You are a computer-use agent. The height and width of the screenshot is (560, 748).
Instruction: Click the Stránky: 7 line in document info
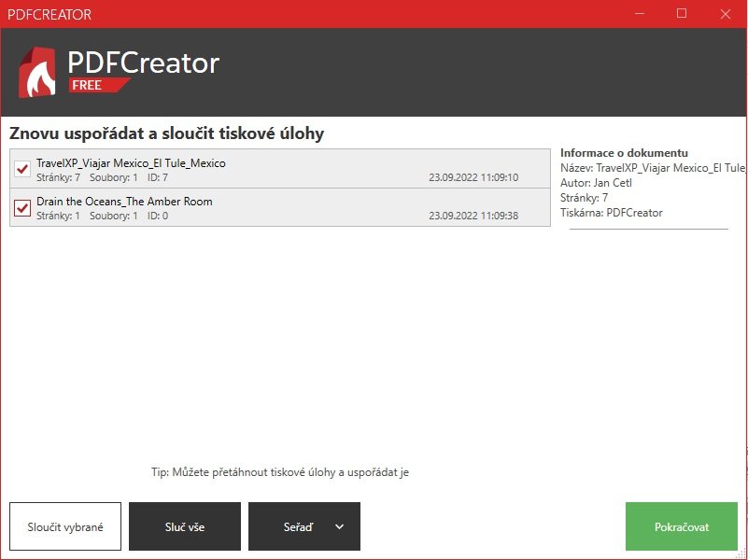coord(584,197)
